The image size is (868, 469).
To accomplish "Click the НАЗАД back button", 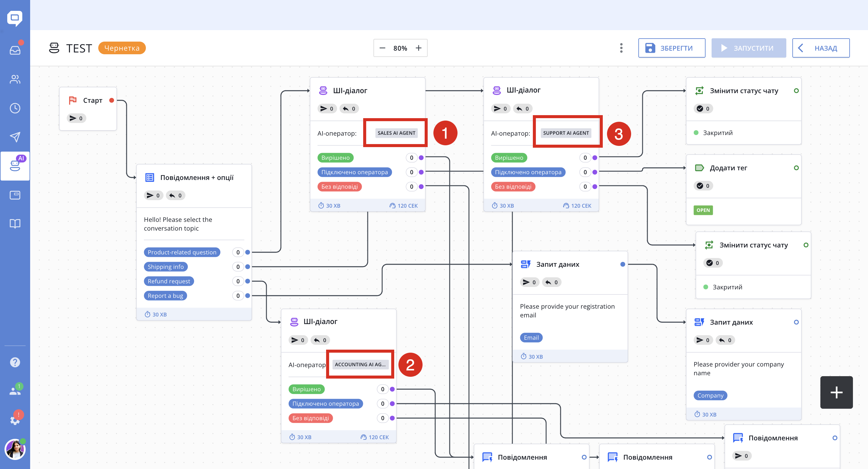I will click(x=821, y=48).
